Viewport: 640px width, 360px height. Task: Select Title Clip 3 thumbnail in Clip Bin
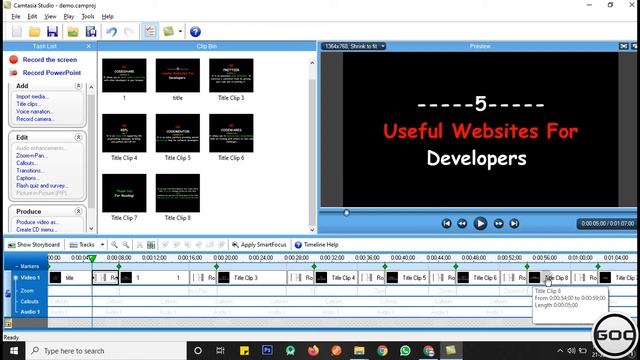[231, 76]
